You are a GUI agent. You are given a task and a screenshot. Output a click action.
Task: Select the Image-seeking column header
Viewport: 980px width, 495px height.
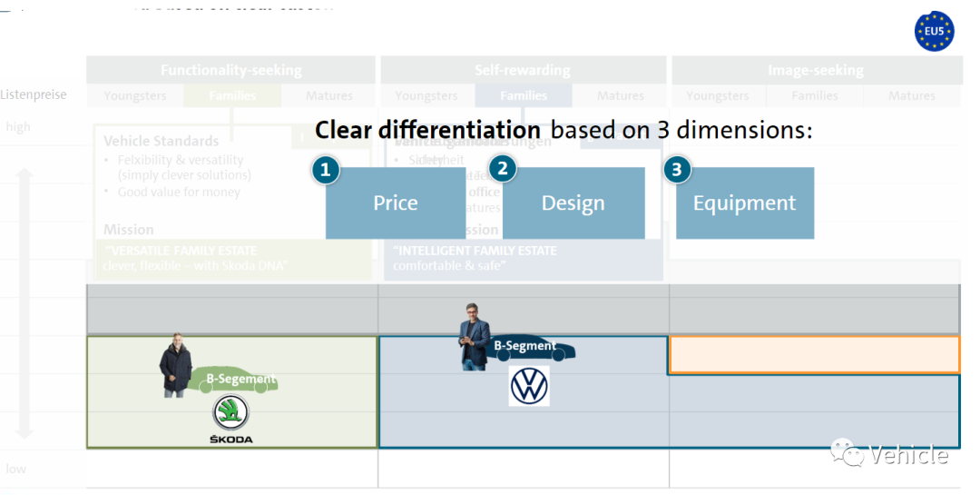pos(817,70)
